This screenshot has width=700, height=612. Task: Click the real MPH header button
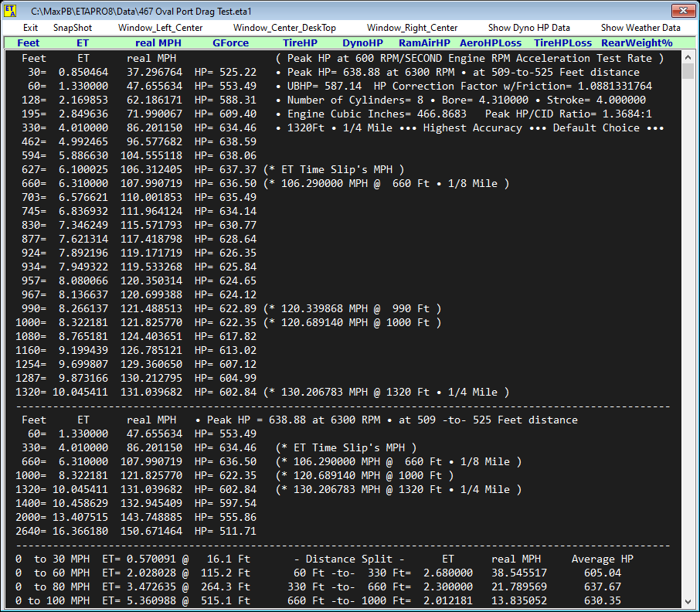[x=158, y=43]
